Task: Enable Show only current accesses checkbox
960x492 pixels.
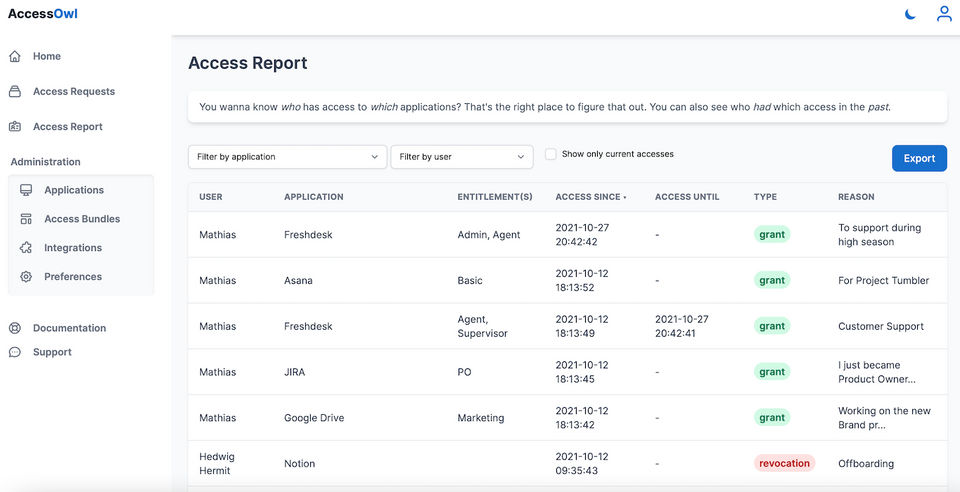Action: (551, 155)
